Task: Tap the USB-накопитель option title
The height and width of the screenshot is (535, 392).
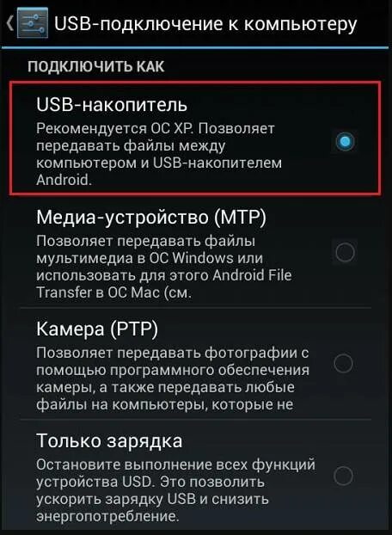Action: 112,104
